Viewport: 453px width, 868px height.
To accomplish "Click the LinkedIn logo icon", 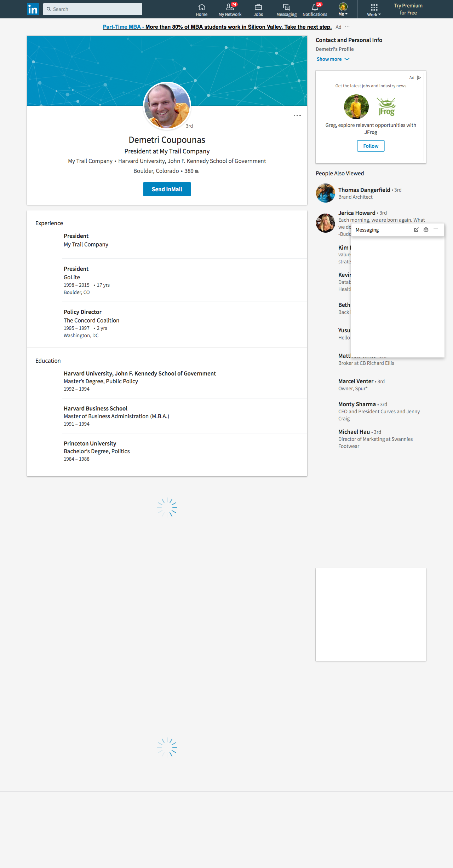I will pos(33,9).
